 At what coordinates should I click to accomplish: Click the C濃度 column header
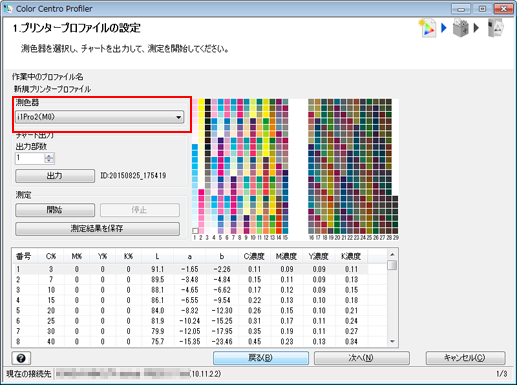coord(254,256)
